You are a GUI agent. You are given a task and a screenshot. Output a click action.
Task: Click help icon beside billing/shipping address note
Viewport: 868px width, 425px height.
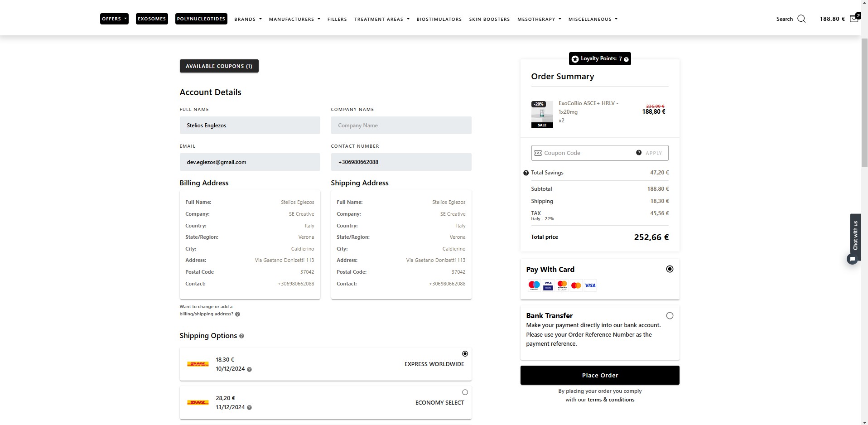(237, 314)
